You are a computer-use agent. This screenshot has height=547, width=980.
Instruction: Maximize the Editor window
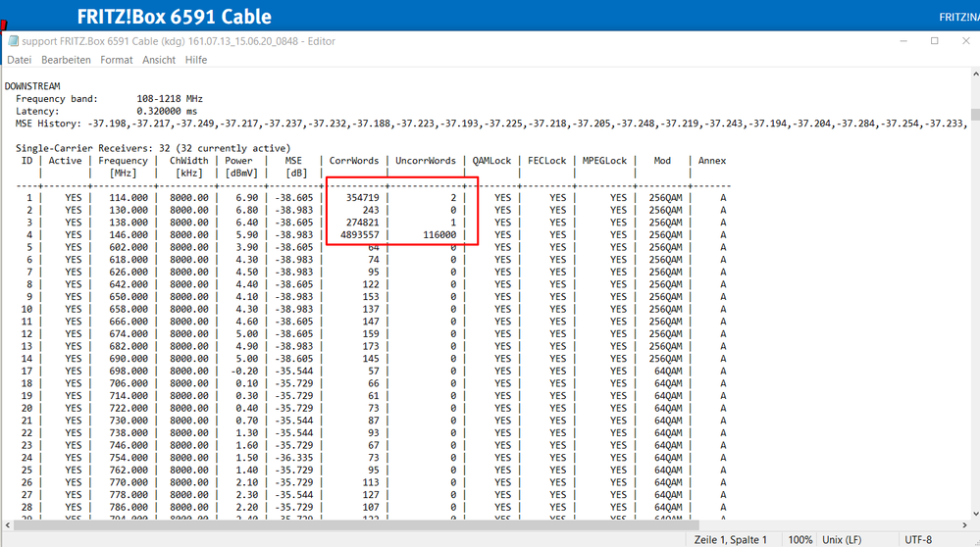pos(934,41)
